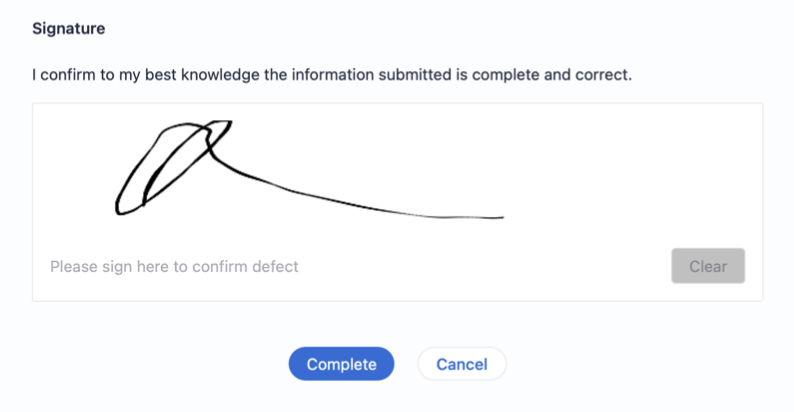
Task: Select the white Cancel button
Action: pos(461,364)
